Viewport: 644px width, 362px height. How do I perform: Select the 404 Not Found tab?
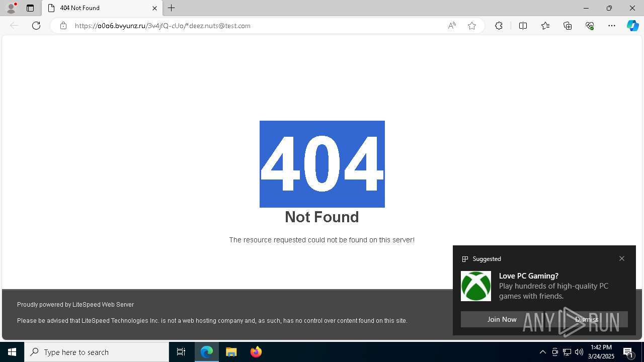(102, 8)
